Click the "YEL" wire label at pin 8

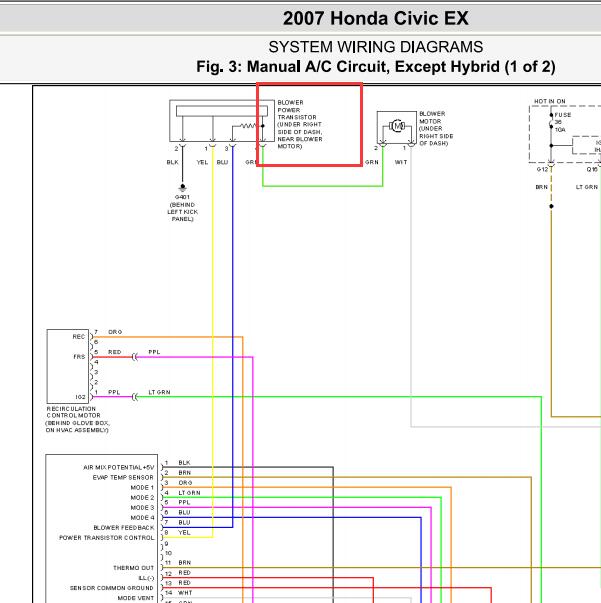184,533
